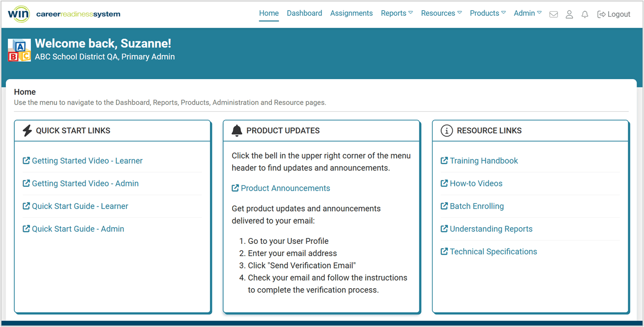Open the Product Announcements link
This screenshot has width=644, height=327.
pos(285,188)
